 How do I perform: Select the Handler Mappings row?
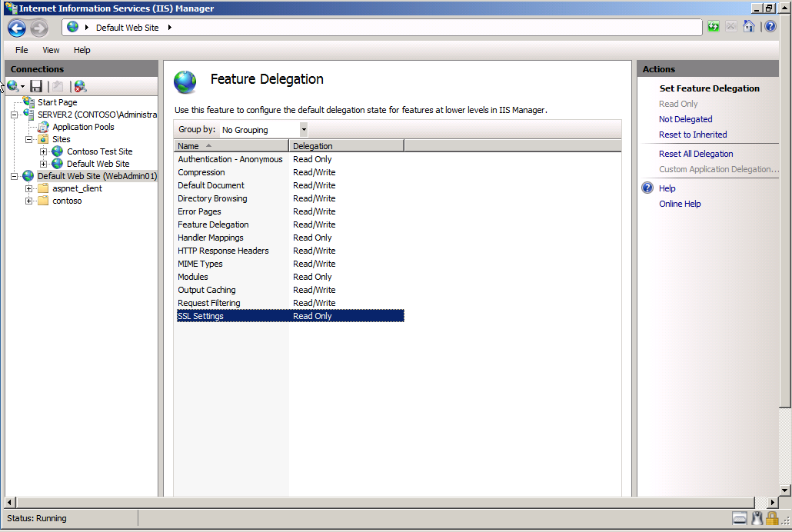coord(290,238)
